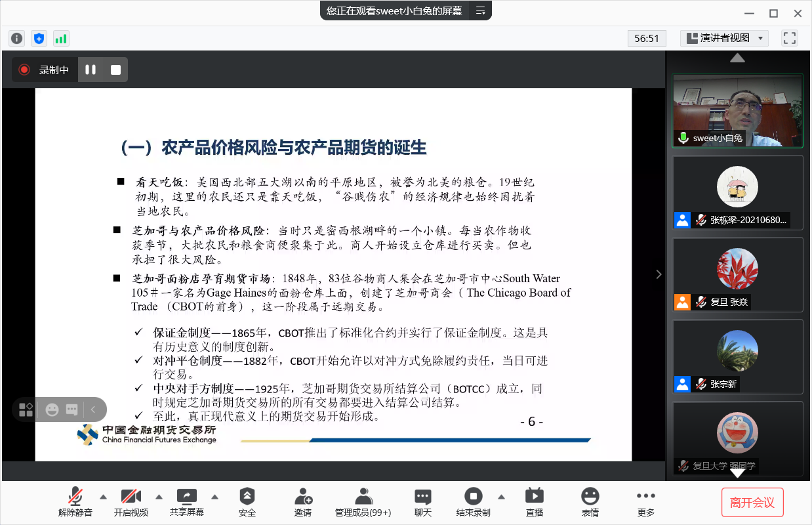
Task: Enter full screen mode
Action: (789, 38)
